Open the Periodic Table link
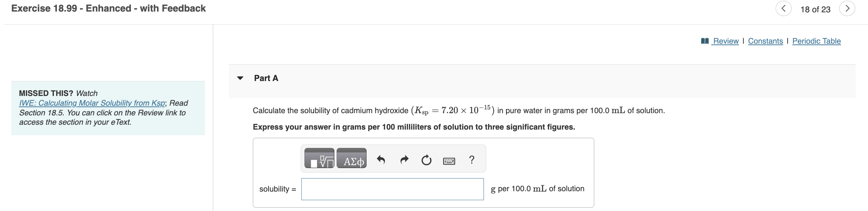The width and height of the screenshot is (868, 211). coord(816,41)
